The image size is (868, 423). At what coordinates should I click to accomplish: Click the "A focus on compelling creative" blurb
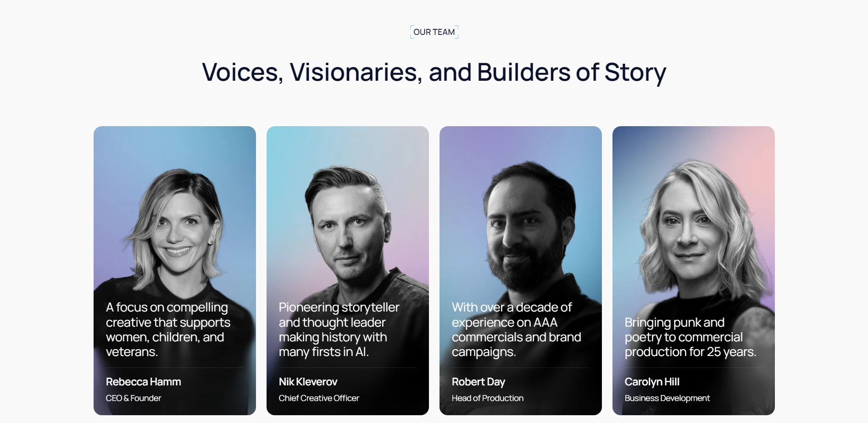[168, 329]
